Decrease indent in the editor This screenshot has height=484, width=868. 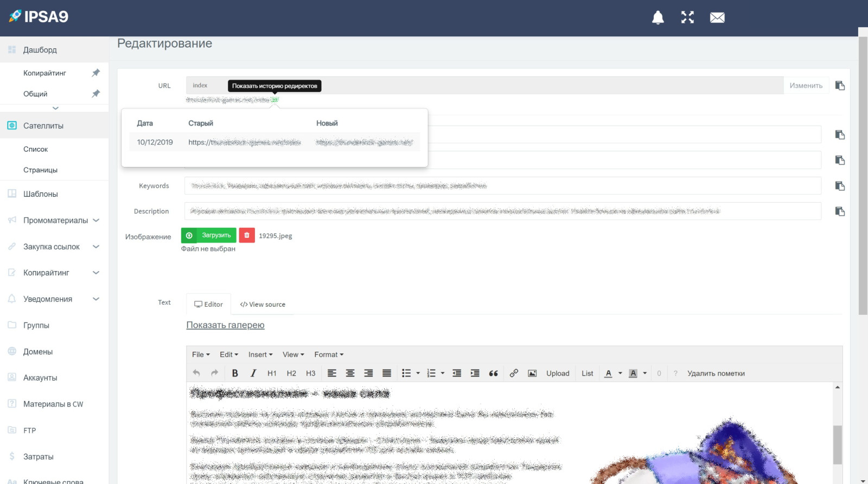pos(457,373)
